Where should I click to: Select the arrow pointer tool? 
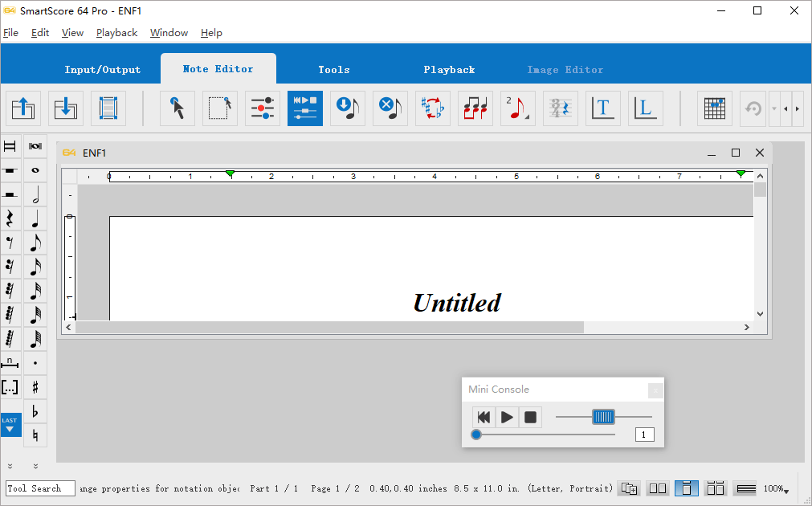click(177, 108)
